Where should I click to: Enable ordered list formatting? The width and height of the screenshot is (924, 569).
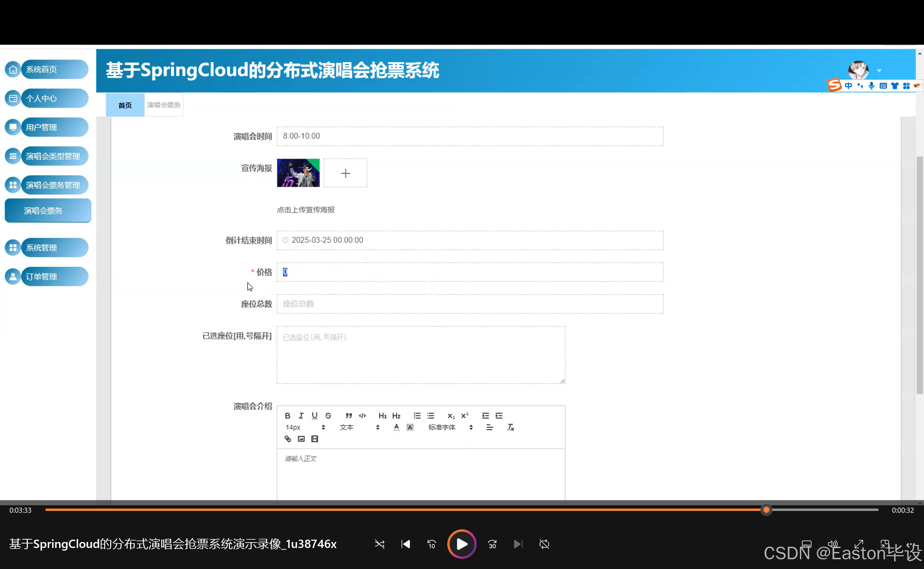coord(417,415)
